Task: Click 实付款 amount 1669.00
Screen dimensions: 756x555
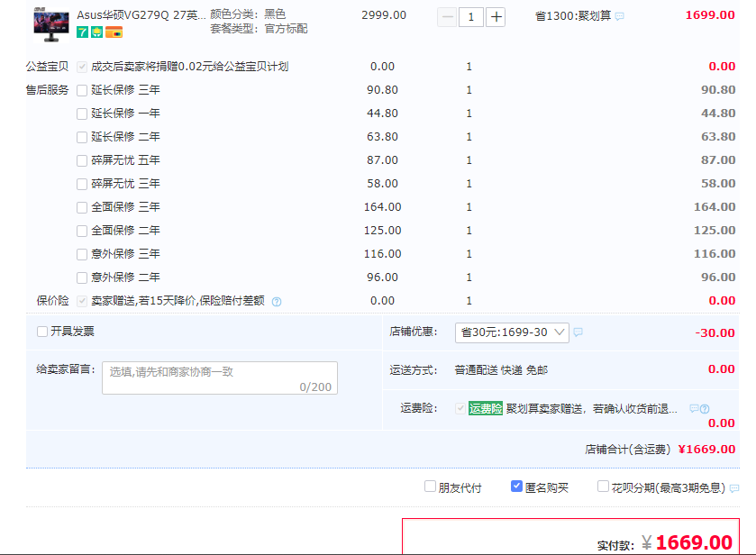Action: [x=695, y=543]
